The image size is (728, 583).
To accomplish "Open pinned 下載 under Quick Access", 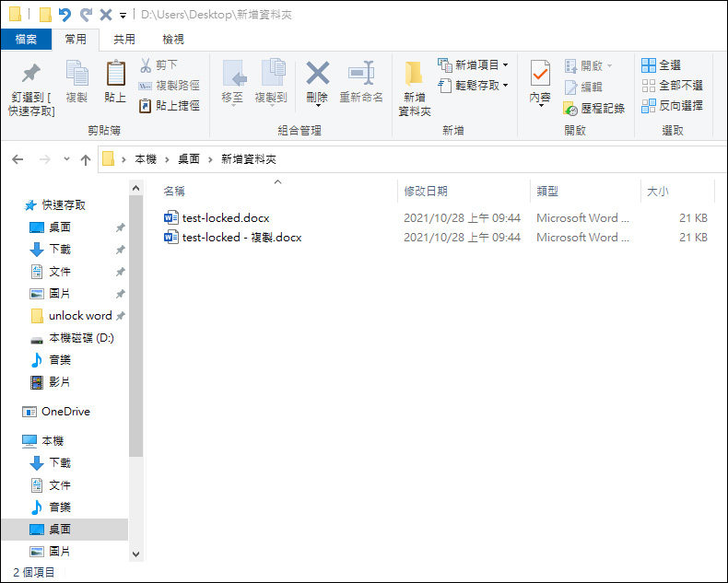I will point(60,250).
